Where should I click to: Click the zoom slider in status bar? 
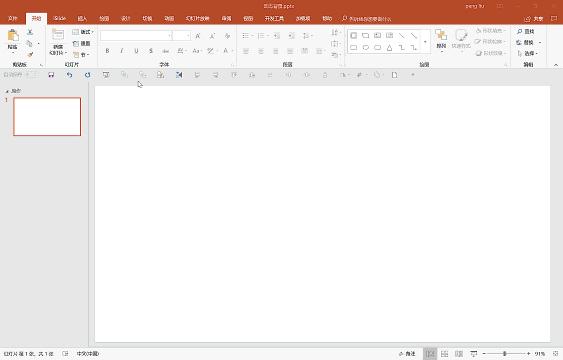[506, 354]
